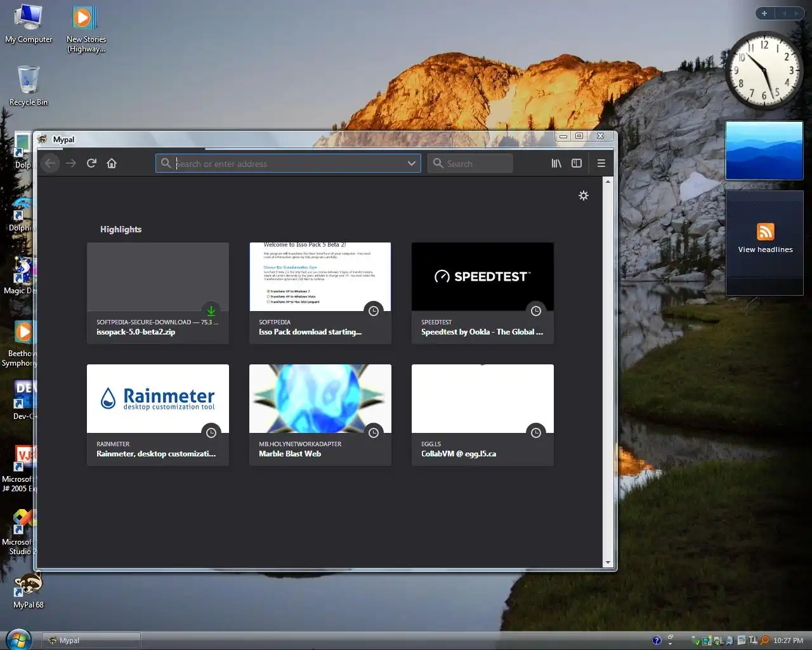This screenshot has width=812, height=650.
Task: Select the My Computer desktop icon
Action: coord(29,24)
